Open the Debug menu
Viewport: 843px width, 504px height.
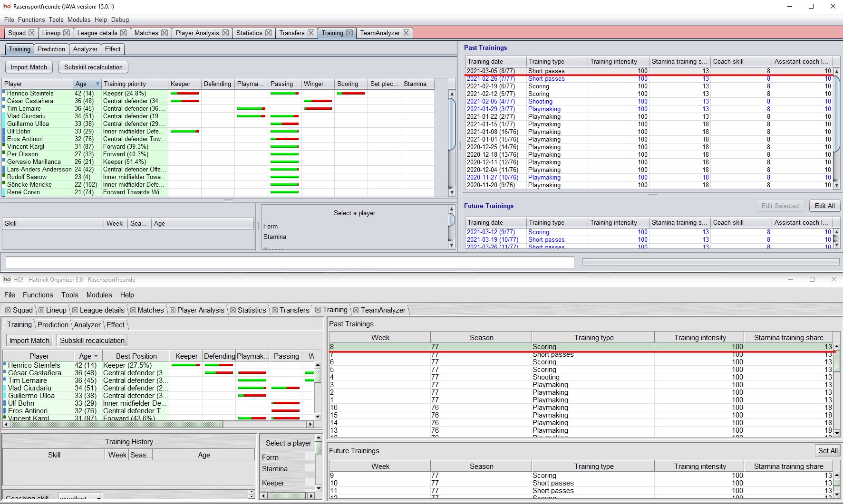click(x=120, y=19)
